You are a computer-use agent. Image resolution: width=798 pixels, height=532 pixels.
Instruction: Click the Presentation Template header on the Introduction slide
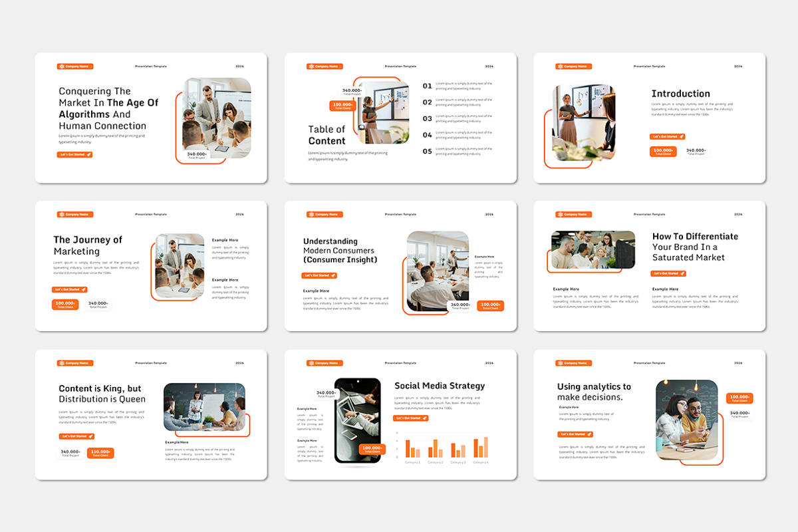click(648, 66)
